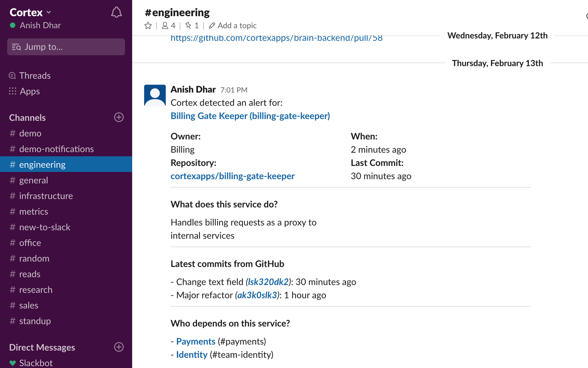Image resolution: width=588 pixels, height=368 pixels.
Task: Click Anish Dhar status in sidebar header
Action: tap(35, 25)
